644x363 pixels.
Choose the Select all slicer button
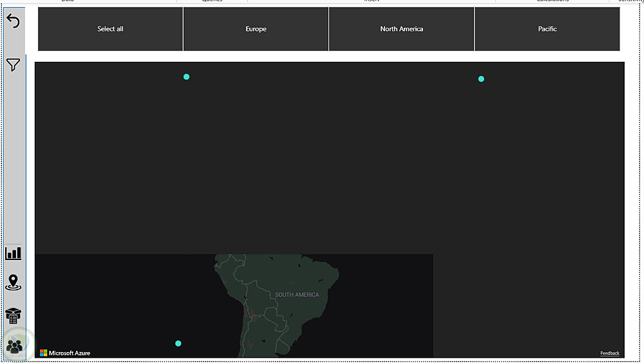(110, 29)
